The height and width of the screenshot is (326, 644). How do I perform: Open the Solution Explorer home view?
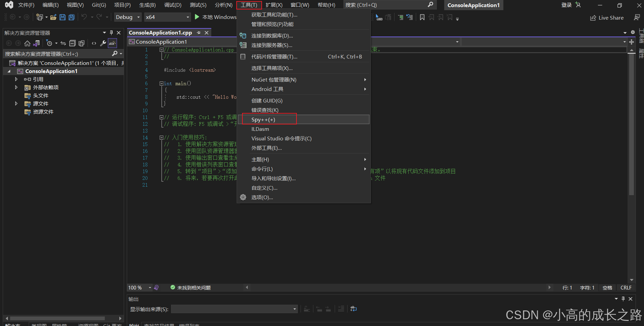(x=27, y=43)
